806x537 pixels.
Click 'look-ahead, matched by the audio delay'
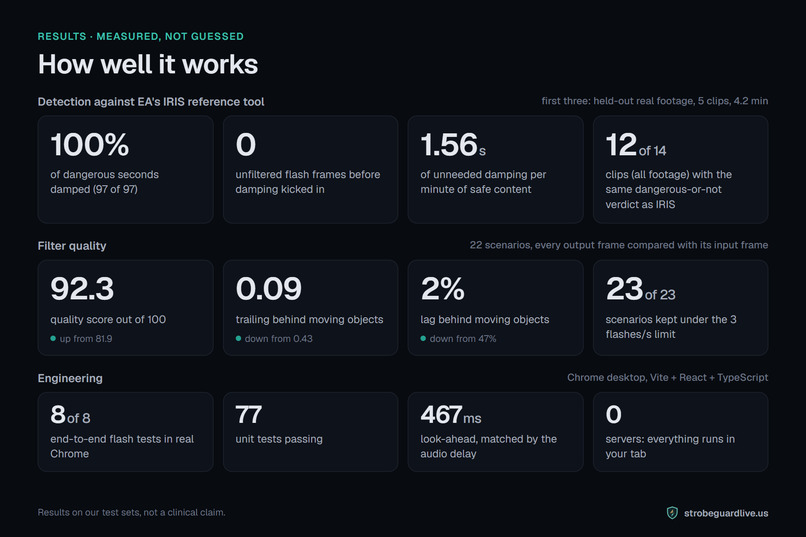point(488,446)
